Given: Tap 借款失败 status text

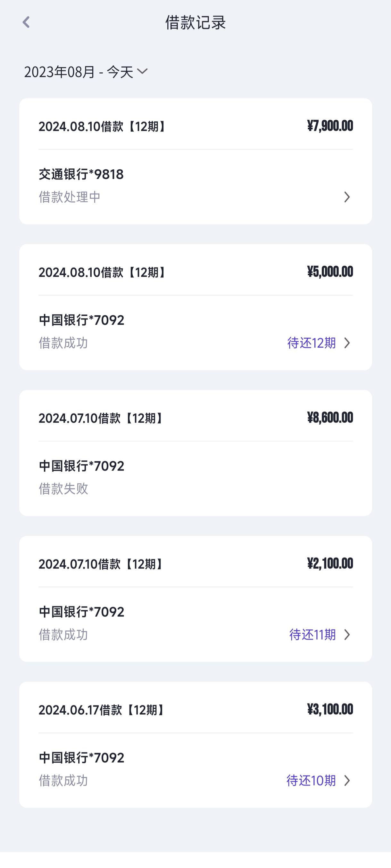Looking at the screenshot, I should tap(63, 489).
